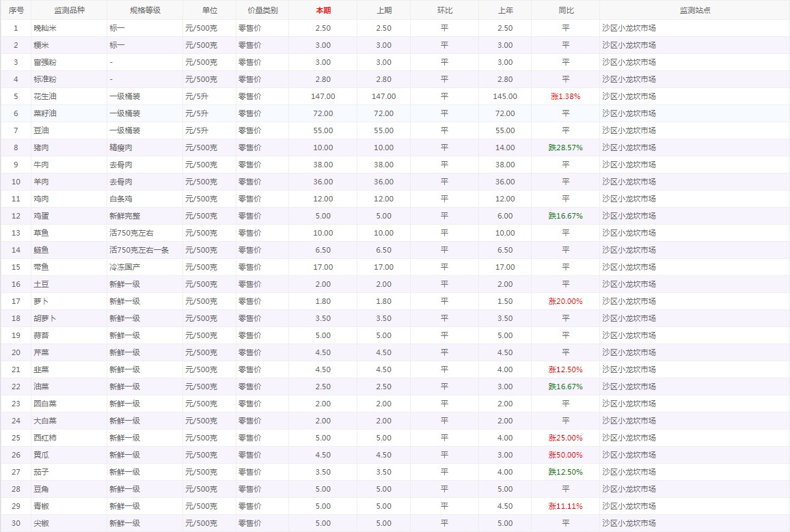This screenshot has height=532, width=790.
Task: Click the 本期 column header
Action: coord(323,10)
